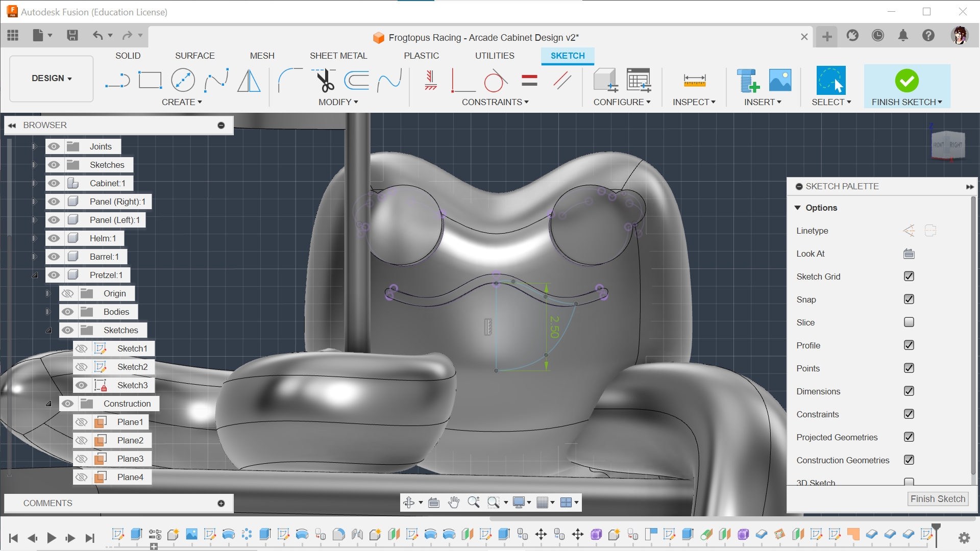Disable 3D Sketch checkbox
The image size is (980, 551).
(x=909, y=482)
